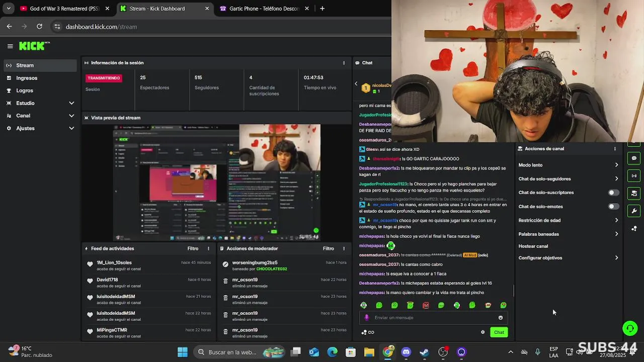
Task: Expand the Canal sidebar menu
Action: coord(40,116)
